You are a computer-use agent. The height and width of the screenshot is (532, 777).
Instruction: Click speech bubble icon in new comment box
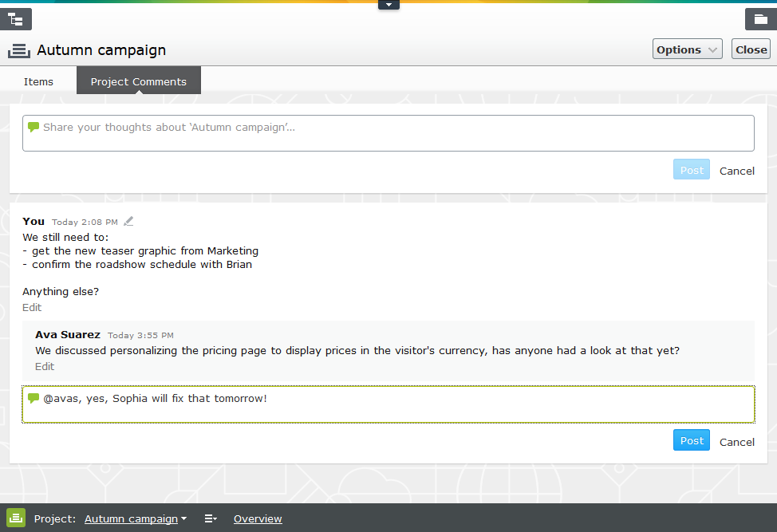point(34,127)
